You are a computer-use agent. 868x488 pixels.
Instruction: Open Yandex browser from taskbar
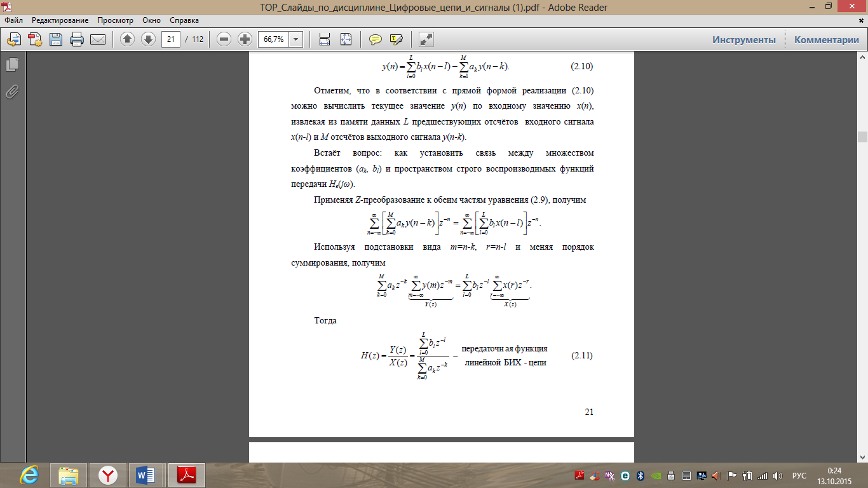[x=107, y=475]
